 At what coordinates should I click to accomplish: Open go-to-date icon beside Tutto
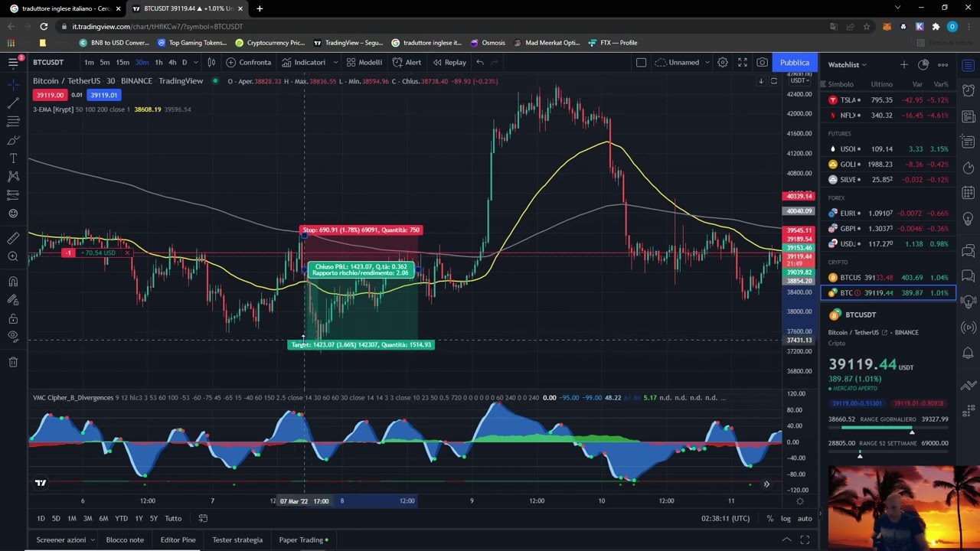(x=203, y=518)
